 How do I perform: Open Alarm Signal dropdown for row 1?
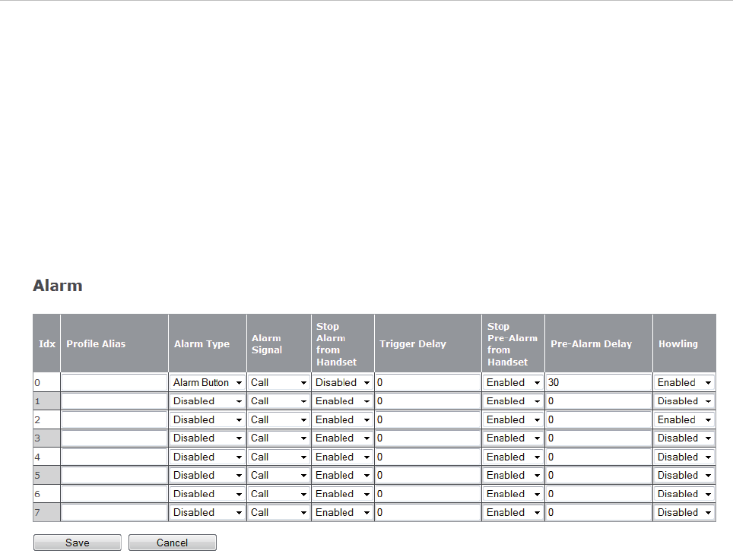[x=278, y=401]
